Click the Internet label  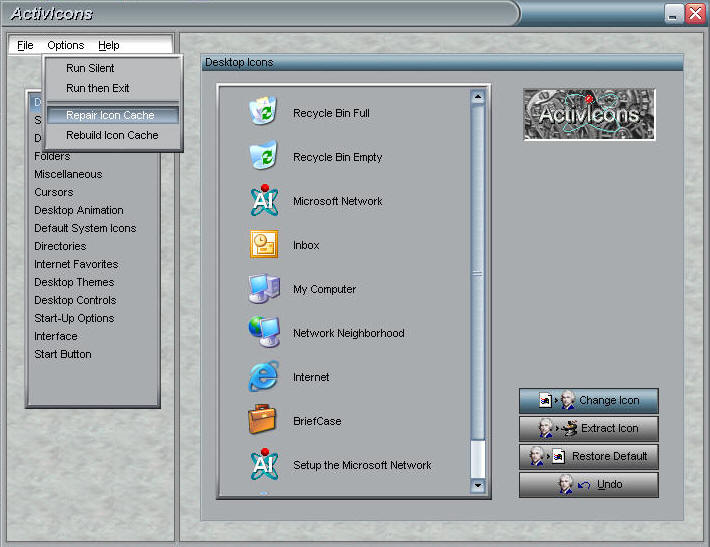[x=311, y=377]
